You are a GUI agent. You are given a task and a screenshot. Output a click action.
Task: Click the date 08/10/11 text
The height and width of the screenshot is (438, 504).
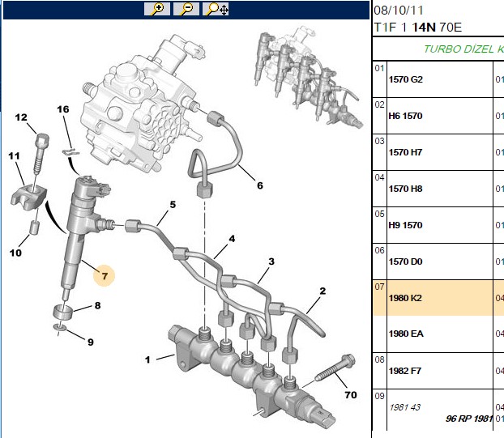pos(398,11)
